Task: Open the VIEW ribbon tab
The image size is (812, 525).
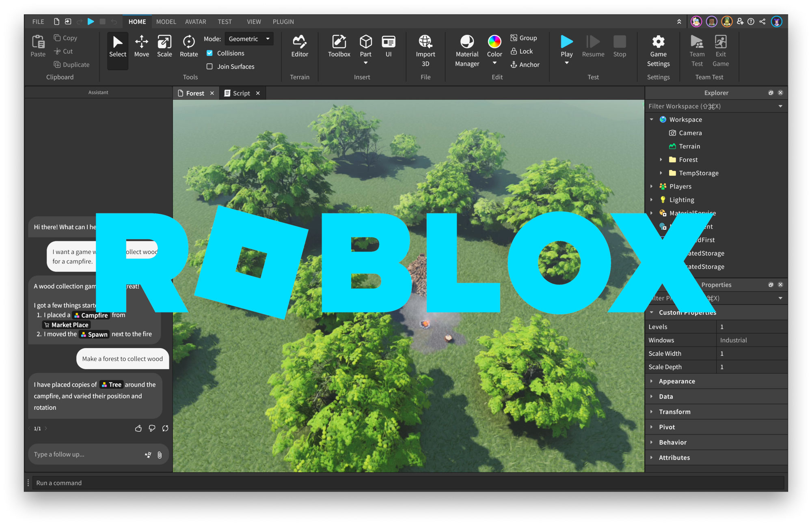Action: point(254,22)
